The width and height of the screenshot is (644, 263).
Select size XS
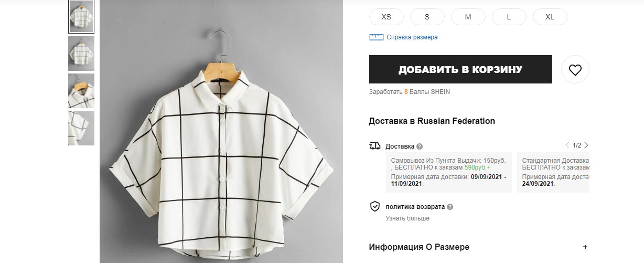point(387,17)
